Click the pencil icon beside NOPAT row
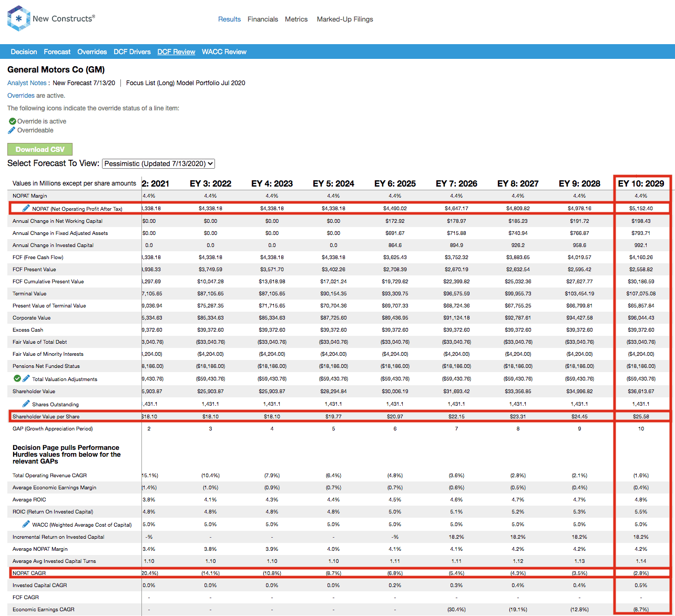The image size is (675, 616). pos(26,208)
